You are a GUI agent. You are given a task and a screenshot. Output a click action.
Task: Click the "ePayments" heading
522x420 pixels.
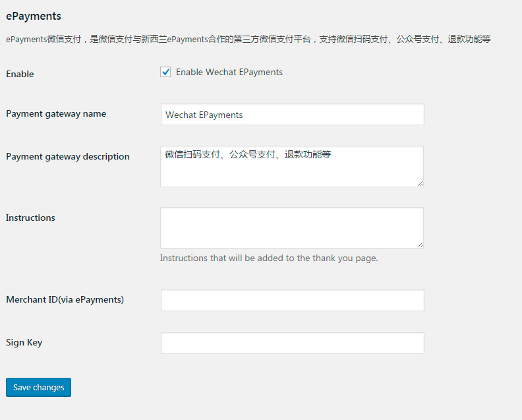click(x=34, y=16)
